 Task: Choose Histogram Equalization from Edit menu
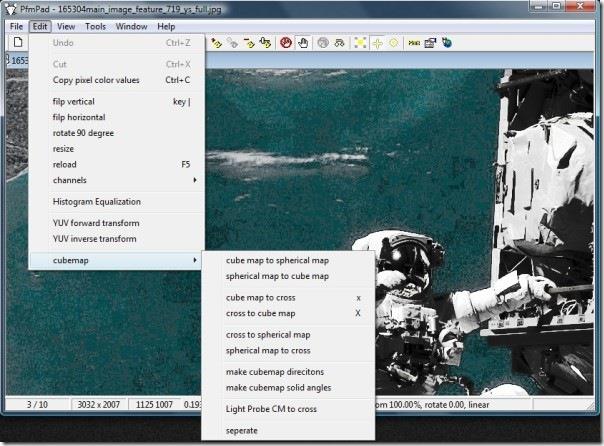pyautogui.click(x=96, y=201)
